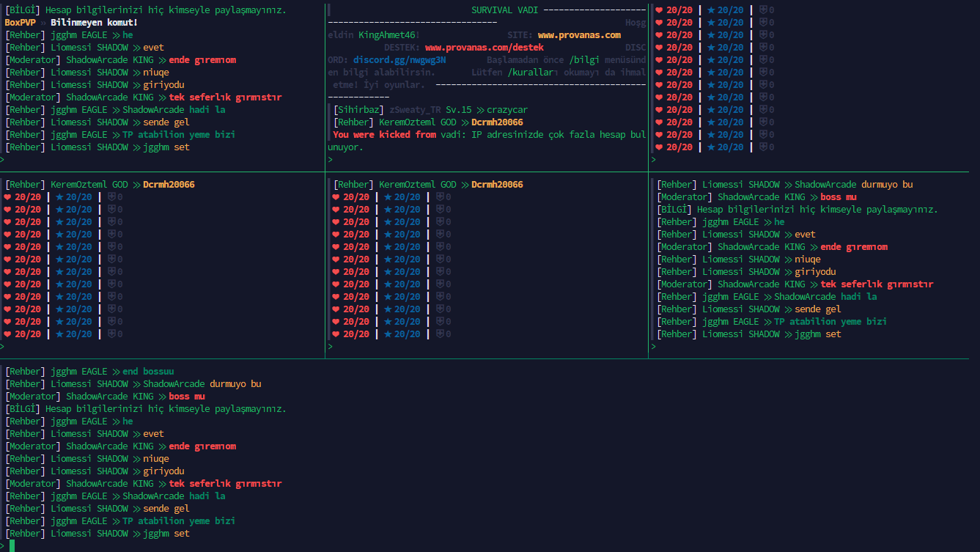Click the star icon in middle-left pane's last status line
Viewport: 980px width, 552px height.
coord(59,334)
